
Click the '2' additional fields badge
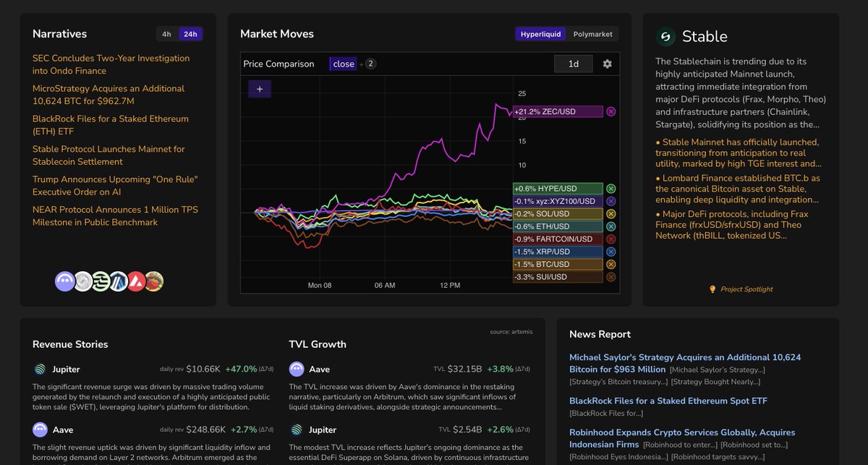point(370,64)
